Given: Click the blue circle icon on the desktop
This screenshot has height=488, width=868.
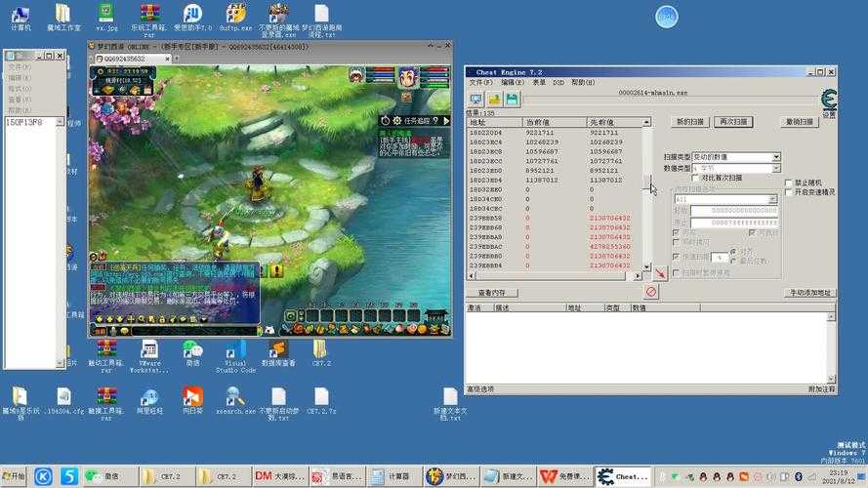Looking at the screenshot, I should click(x=667, y=17).
